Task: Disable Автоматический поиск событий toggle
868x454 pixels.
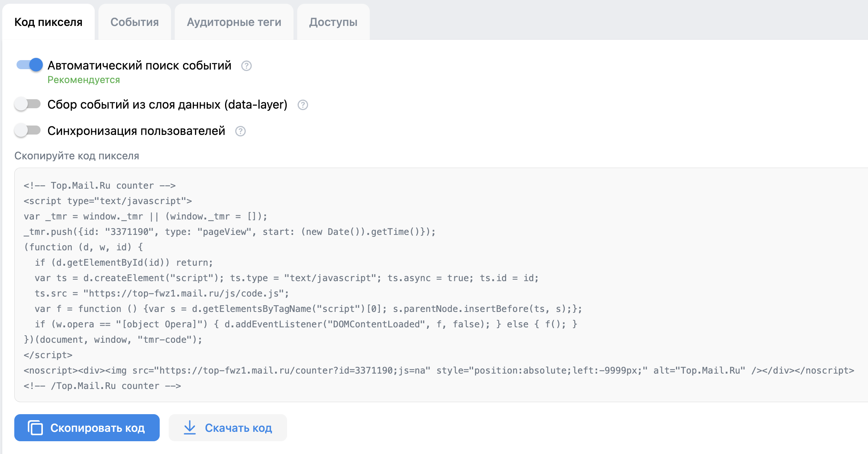Action: [x=29, y=65]
